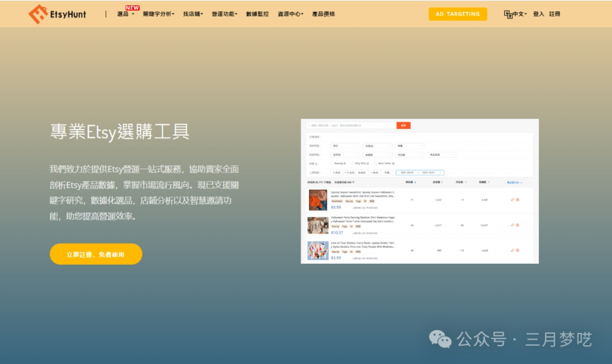
Task: Click the orange search button in demo
Action: click(x=403, y=126)
